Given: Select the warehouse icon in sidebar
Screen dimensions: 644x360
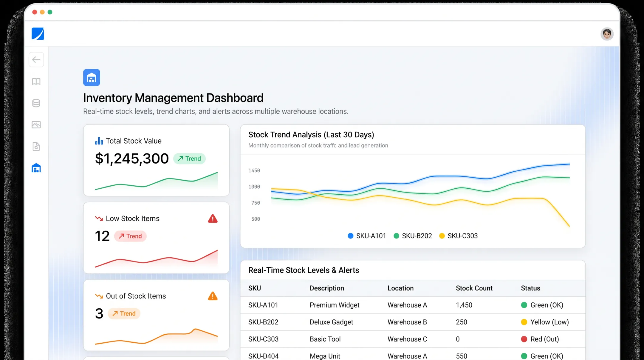Looking at the screenshot, I should 36,168.
